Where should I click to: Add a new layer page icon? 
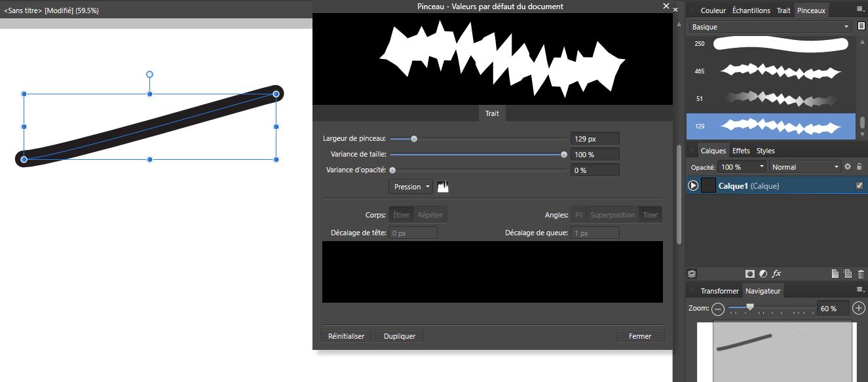coord(835,274)
